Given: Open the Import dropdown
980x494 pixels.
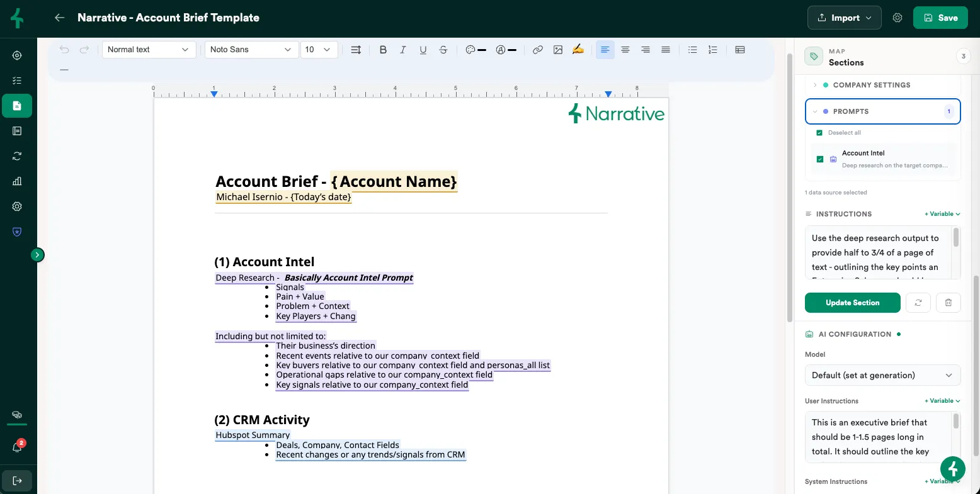Looking at the screenshot, I should click(x=845, y=18).
